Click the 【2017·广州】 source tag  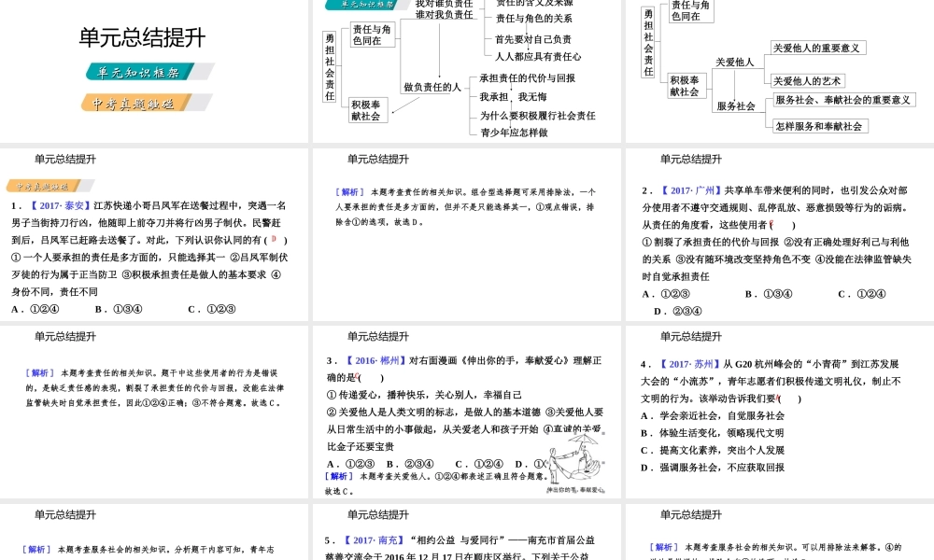690,190
